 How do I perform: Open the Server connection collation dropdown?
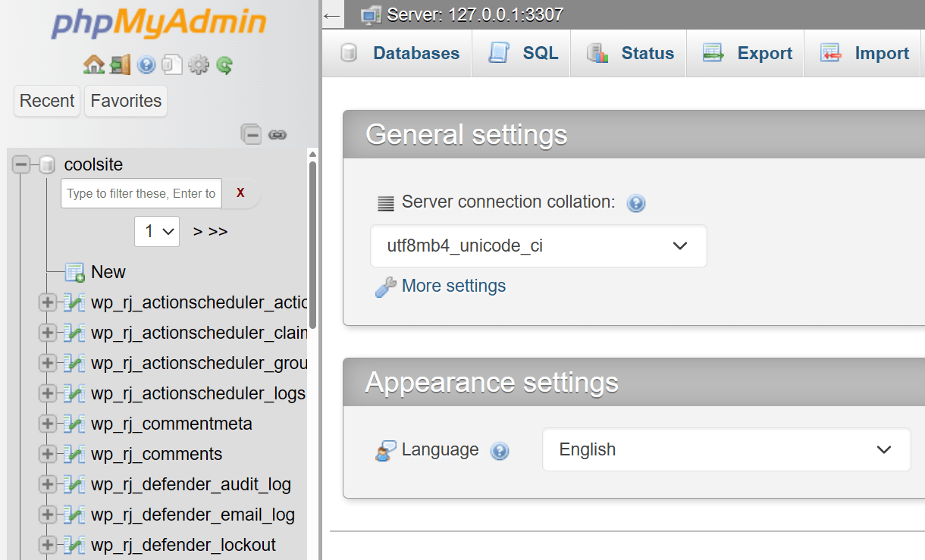(538, 246)
